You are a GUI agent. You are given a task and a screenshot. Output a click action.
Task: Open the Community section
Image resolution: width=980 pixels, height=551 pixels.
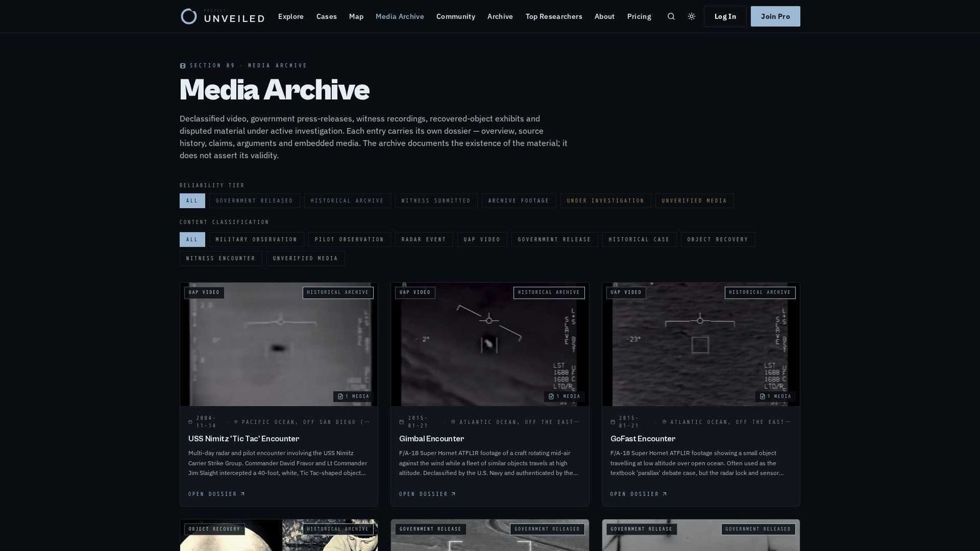pos(456,16)
